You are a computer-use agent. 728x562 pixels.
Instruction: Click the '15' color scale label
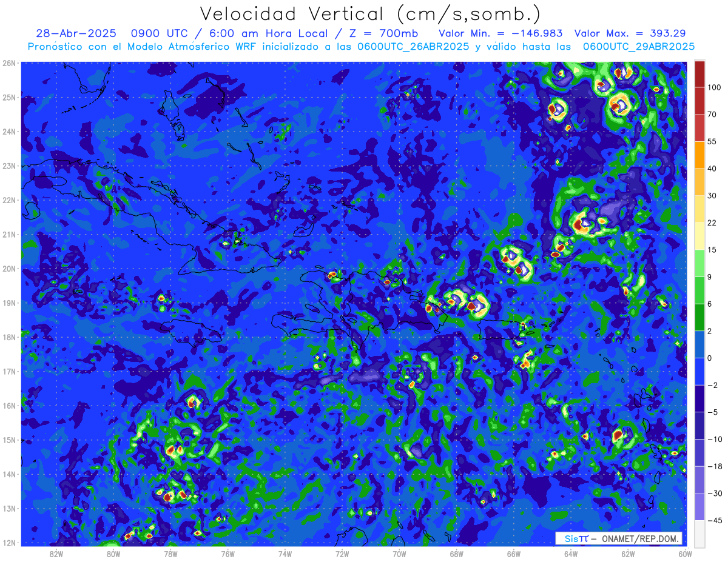712,250
